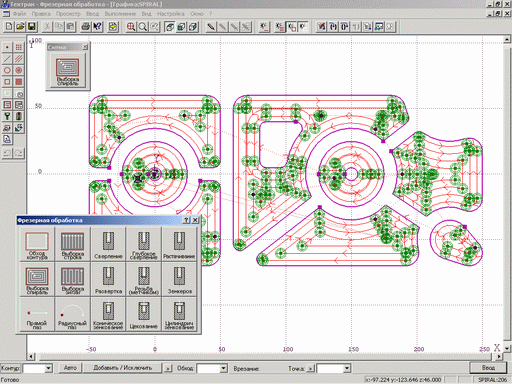Click vertical scrollbar down arrow
Image resolution: width=512 pixels, height=384 pixels.
(x=507, y=349)
